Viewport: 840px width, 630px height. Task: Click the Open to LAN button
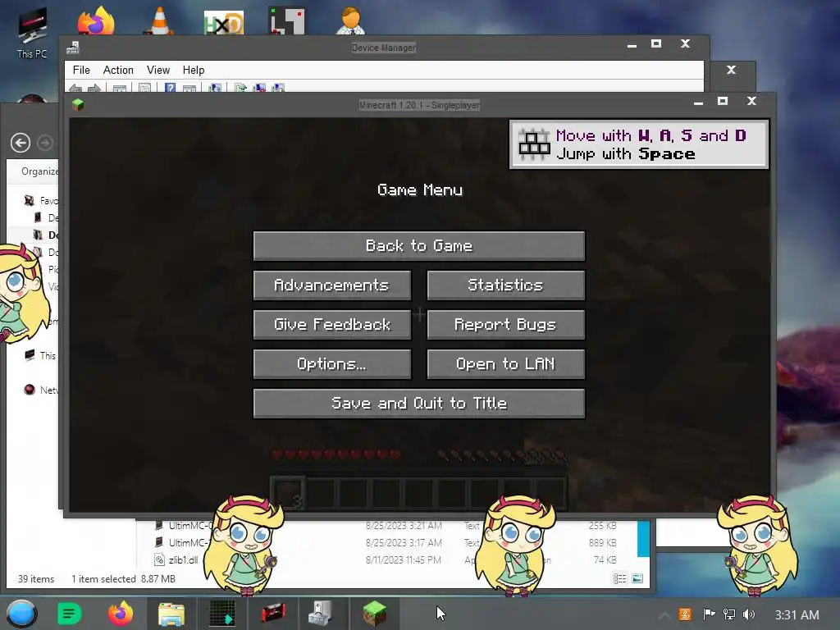(x=505, y=364)
